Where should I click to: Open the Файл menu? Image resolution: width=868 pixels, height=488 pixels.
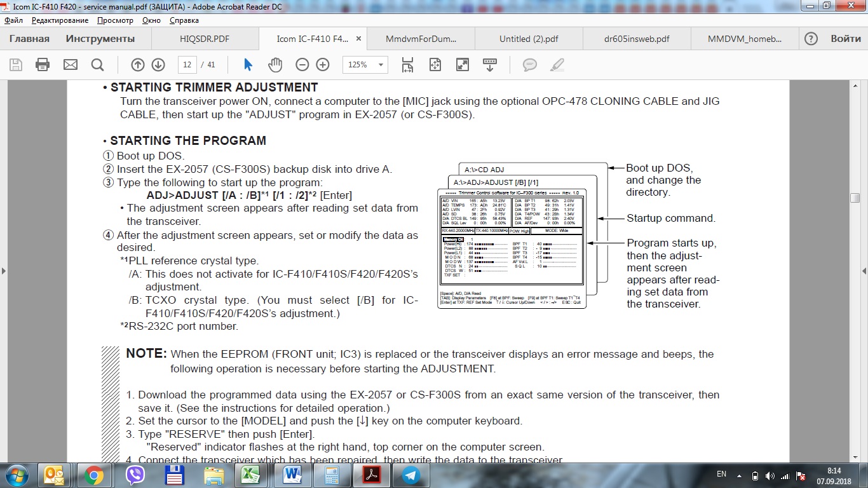14,20
